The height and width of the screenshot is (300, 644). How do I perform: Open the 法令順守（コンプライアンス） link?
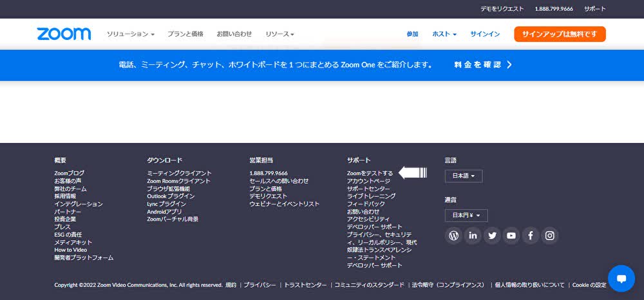tap(448, 285)
